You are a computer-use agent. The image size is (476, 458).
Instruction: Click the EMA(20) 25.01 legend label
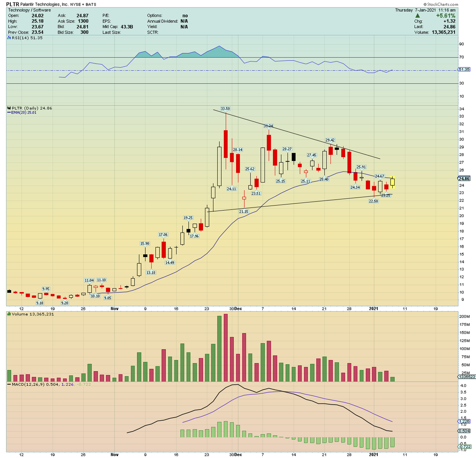point(23,113)
